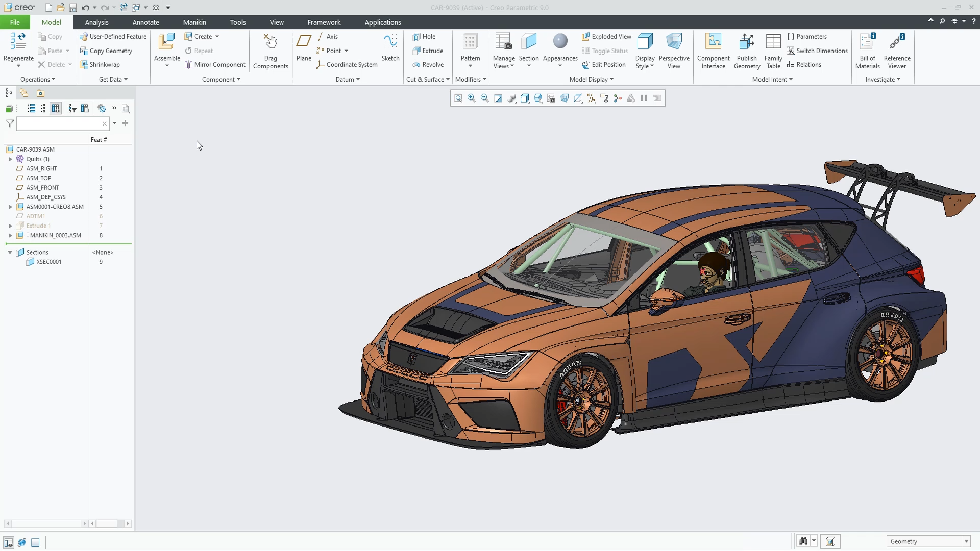Screen dimensions: 980x551
Task: Click Repaint icon in graphics toolbar
Action: (498, 98)
